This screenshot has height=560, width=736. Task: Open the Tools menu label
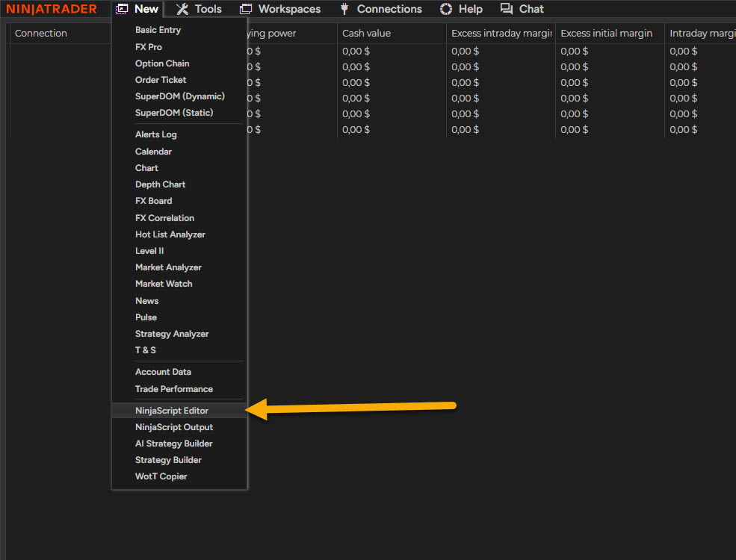click(x=208, y=9)
